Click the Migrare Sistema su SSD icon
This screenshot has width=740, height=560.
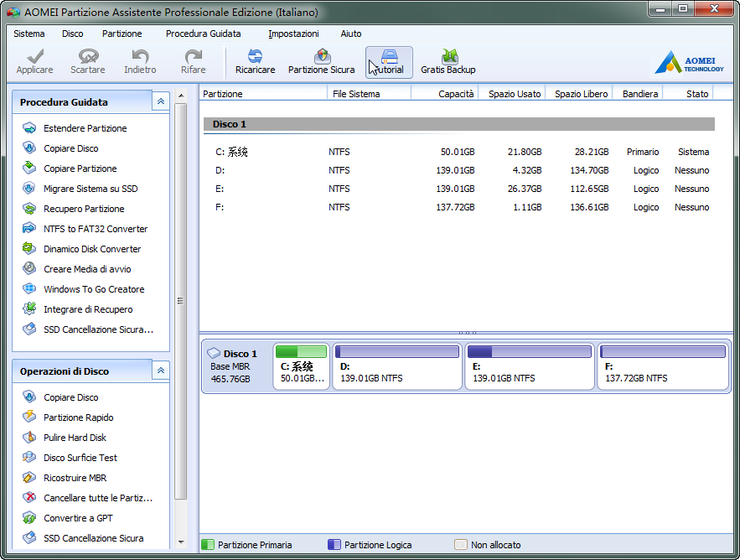pos(29,189)
